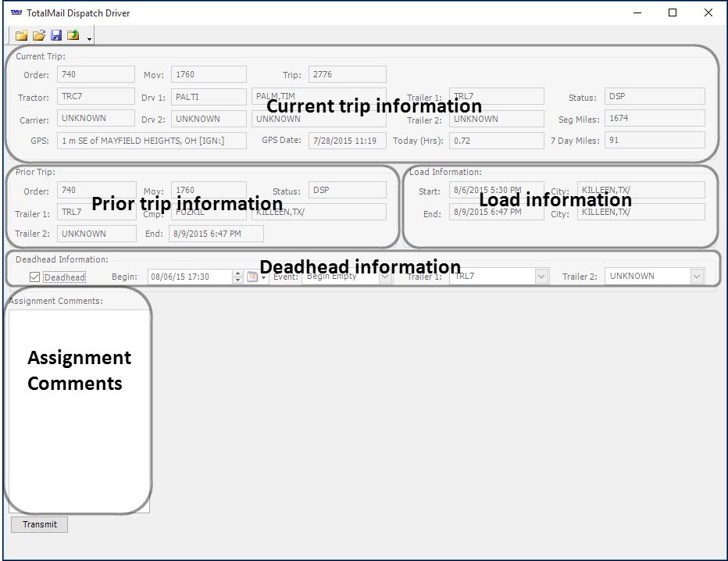Uncheck the Deadhead checkbox
Screen dimensions: 728x561
pyautogui.click(x=34, y=277)
